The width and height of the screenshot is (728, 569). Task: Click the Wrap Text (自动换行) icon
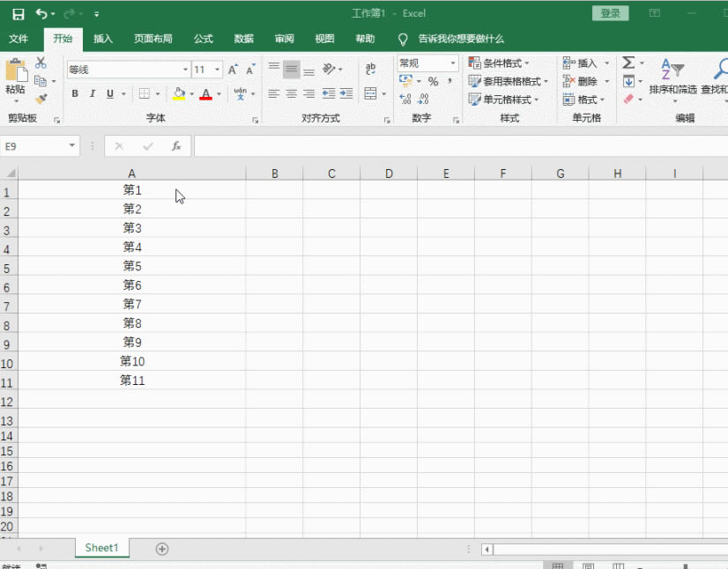coord(371,69)
